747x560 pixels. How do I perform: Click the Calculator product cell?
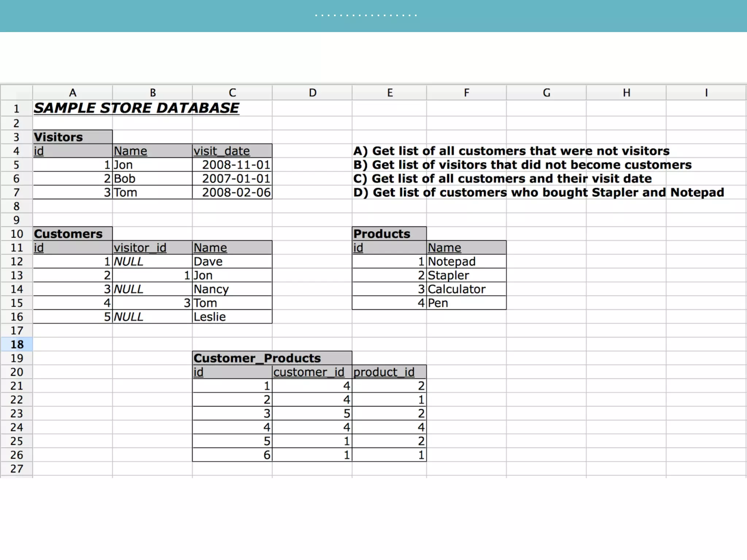pos(466,289)
